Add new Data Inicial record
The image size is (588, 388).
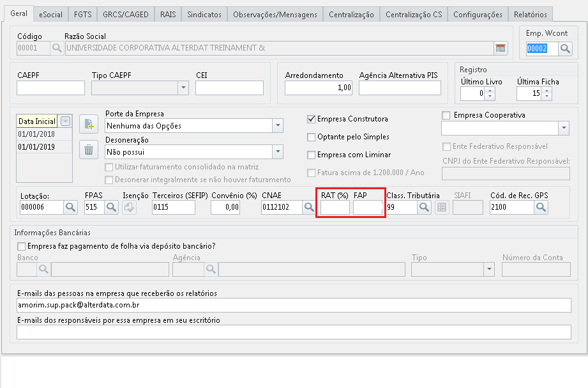tap(89, 124)
